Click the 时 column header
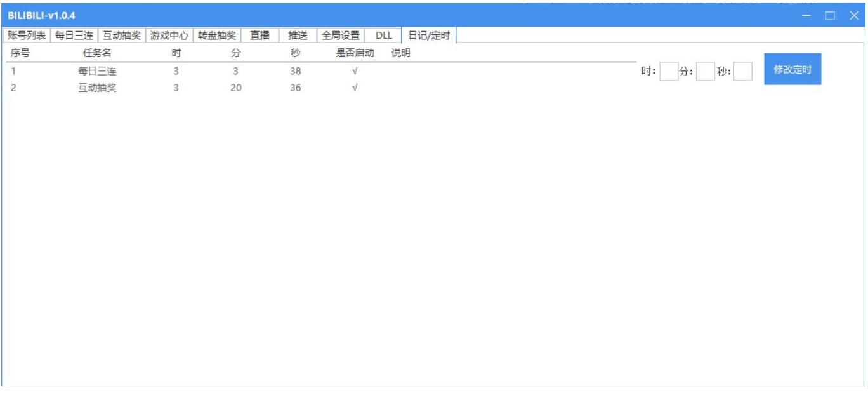 click(176, 53)
